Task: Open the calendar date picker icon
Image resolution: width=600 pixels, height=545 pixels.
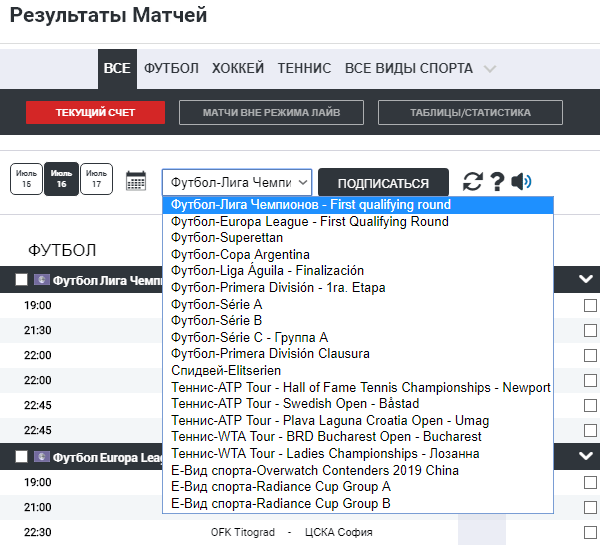Action: (x=136, y=181)
